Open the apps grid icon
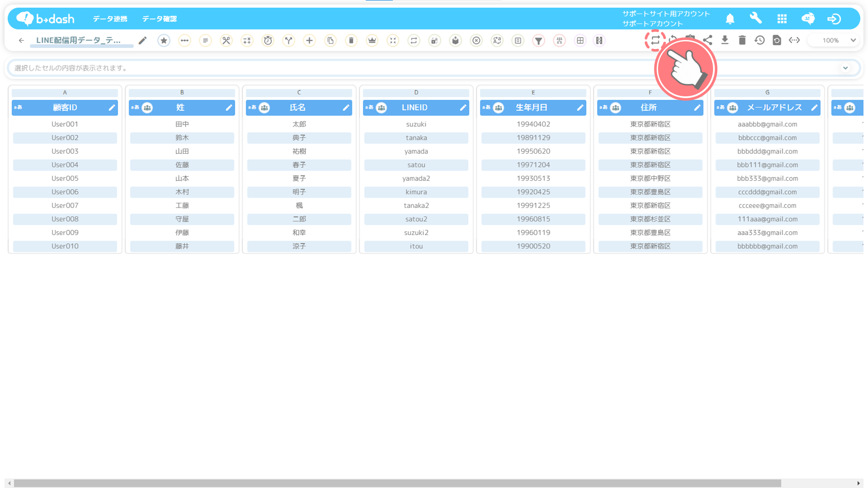The width and height of the screenshot is (868, 488). [x=782, y=19]
